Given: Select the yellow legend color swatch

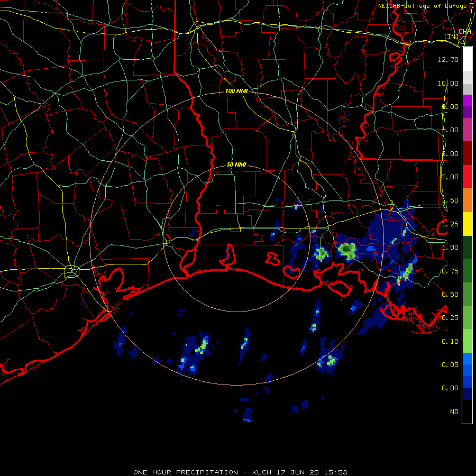Looking at the screenshot, I should 467,224.
